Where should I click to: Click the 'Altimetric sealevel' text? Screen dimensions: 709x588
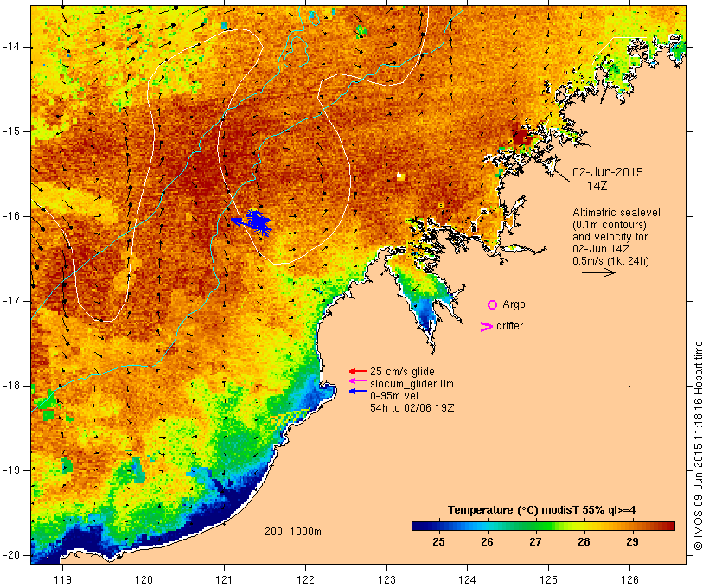pos(616,213)
